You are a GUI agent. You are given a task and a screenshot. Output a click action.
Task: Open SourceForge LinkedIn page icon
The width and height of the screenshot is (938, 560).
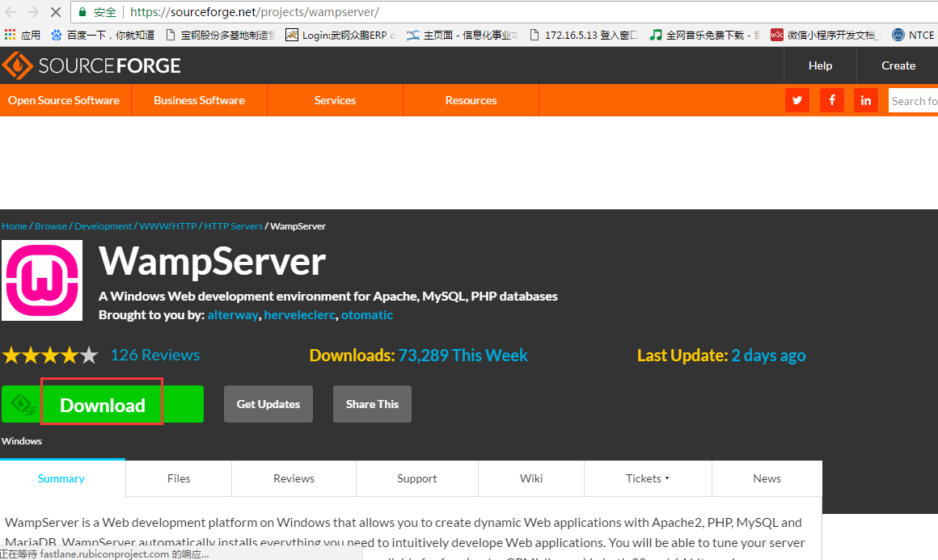tap(865, 100)
